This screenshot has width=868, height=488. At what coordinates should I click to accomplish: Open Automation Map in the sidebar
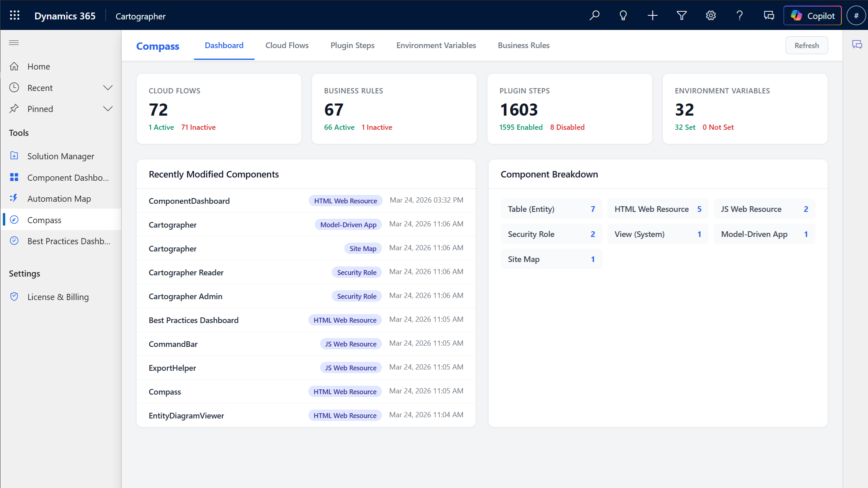[x=61, y=199]
